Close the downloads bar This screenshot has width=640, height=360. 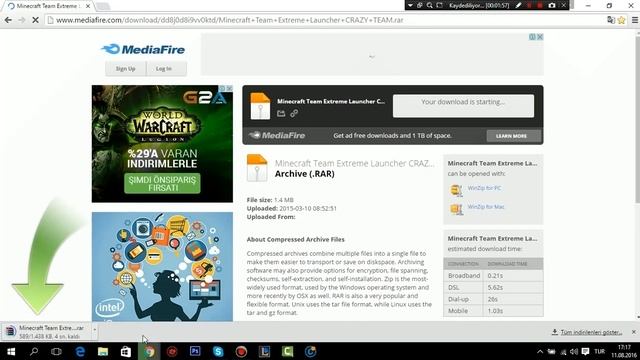[633, 332]
